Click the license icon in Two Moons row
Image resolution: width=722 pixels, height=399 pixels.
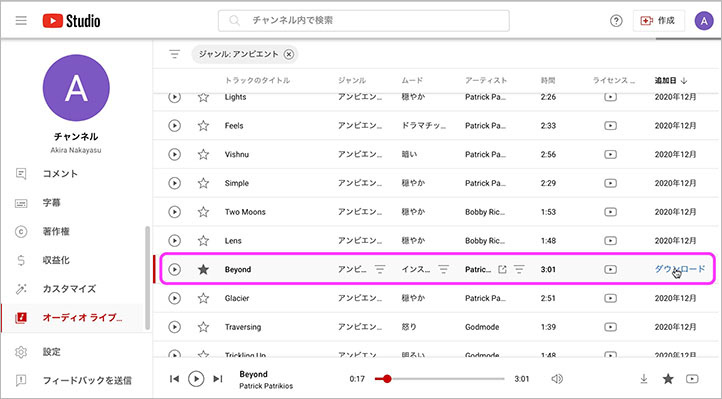tap(610, 212)
